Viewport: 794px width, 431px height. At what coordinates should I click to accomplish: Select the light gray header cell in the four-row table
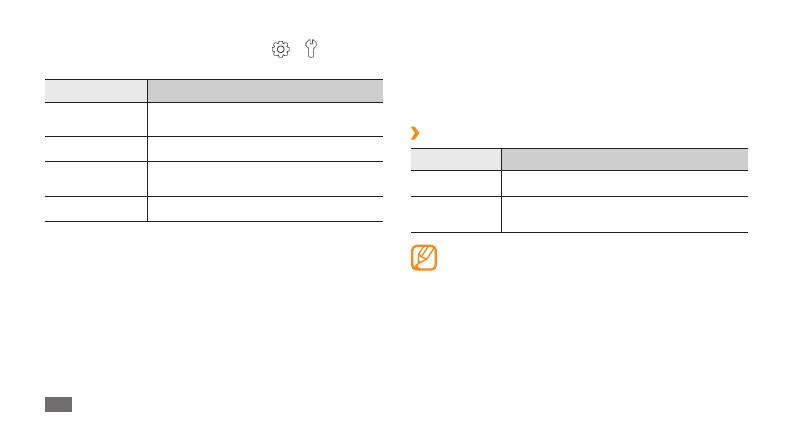pos(96,90)
